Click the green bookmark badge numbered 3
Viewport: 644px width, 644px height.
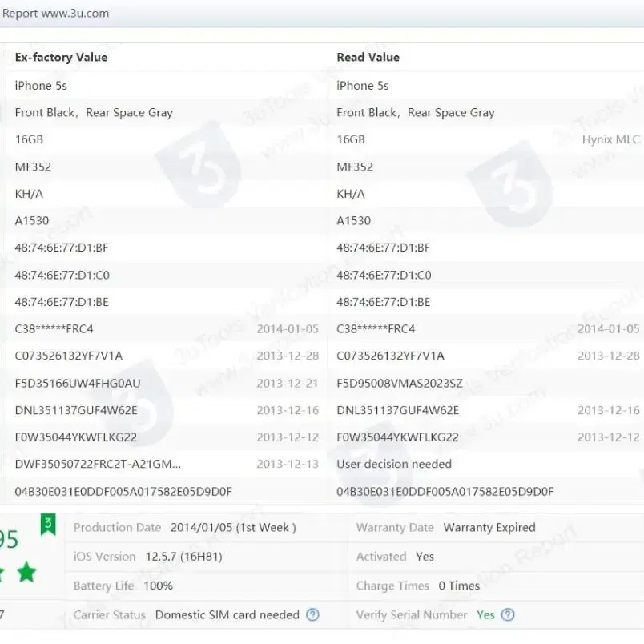(48, 524)
